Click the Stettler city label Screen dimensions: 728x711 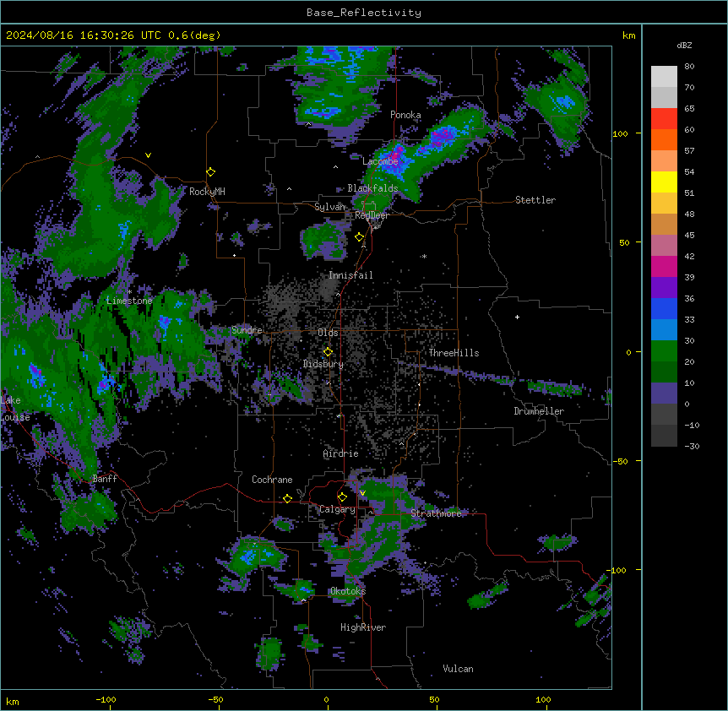point(535,200)
